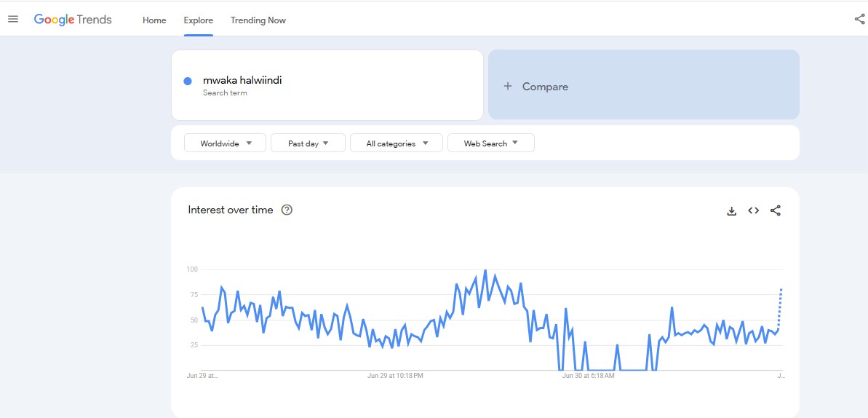The width and height of the screenshot is (868, 418).
Task: Download the chart data as CSV
Action: coord(732,211)
